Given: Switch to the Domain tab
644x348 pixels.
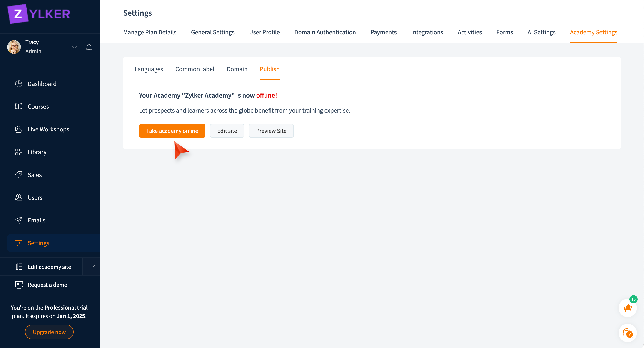Looking at the screenshot, I should click(237, 69).
